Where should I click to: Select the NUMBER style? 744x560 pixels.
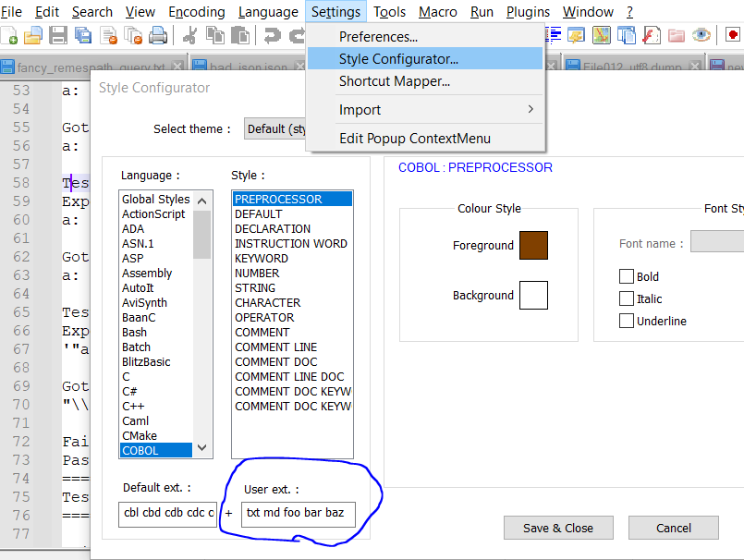point(292,274)
